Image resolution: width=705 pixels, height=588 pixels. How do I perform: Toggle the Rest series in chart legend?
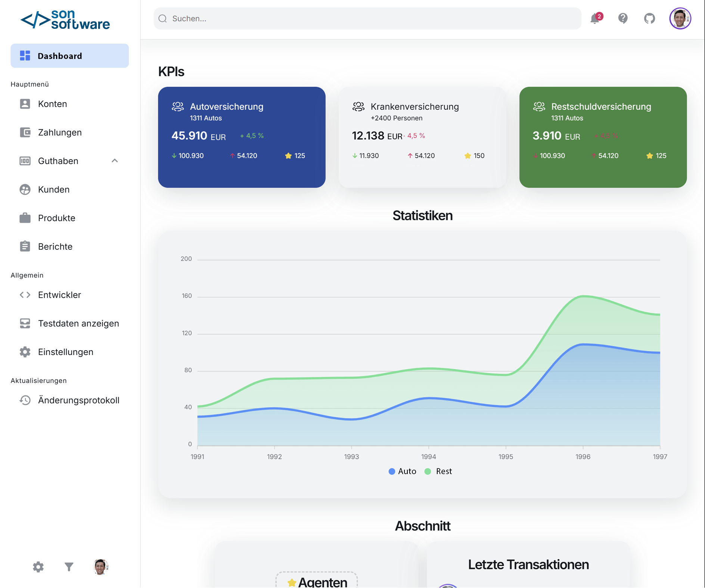(438, 472)
